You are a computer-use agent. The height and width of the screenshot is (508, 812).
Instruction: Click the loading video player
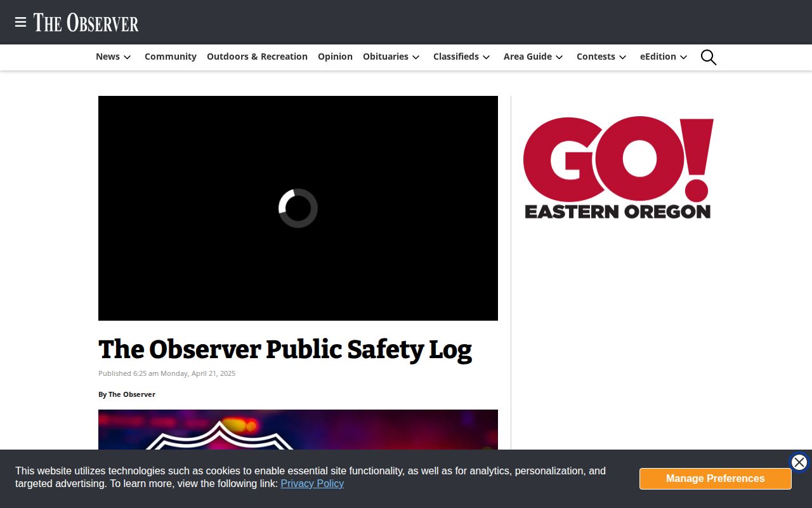coord(298,208)
